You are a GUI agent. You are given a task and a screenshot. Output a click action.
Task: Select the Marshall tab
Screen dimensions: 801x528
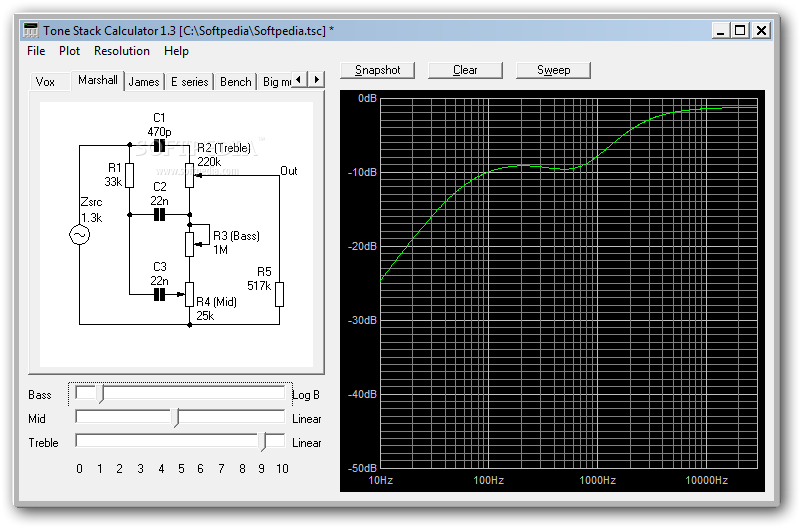click(x=98, y=80)
